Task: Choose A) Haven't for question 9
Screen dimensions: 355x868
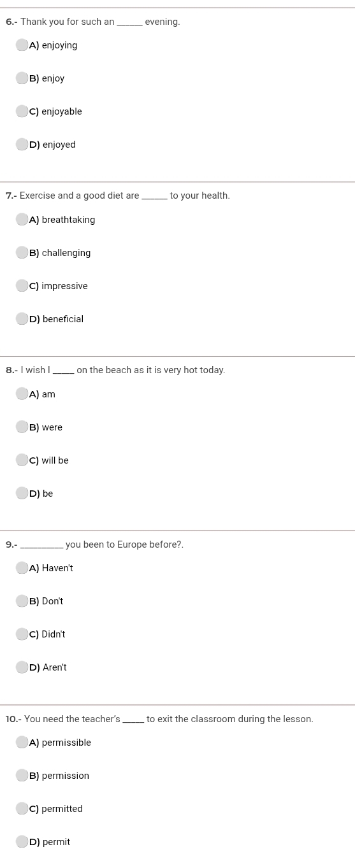Action: coord(22,568)
